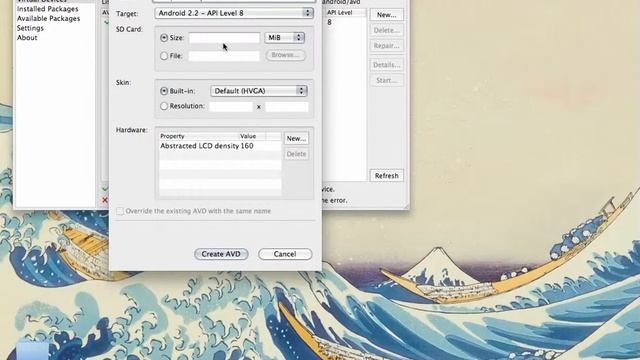The image size is (640, 360).
Task: Open the Target dropdown showing Android 2.2
Action: 234,13
